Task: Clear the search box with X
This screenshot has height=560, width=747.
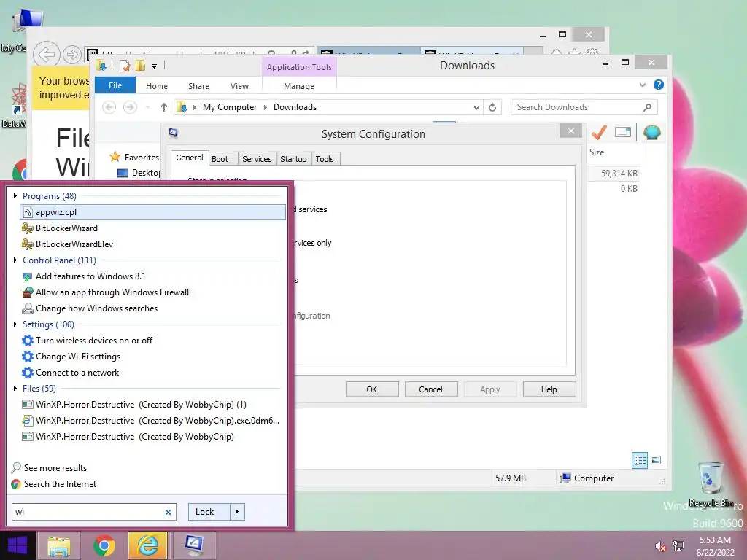Action: click(x=168, y=513)
